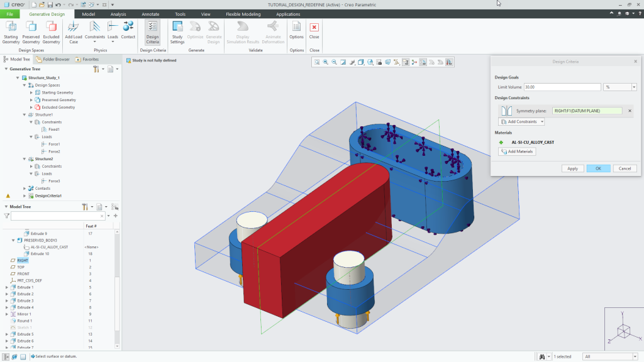Open the Saved Orientations icon
644x362 pixels.
(370, 62)
